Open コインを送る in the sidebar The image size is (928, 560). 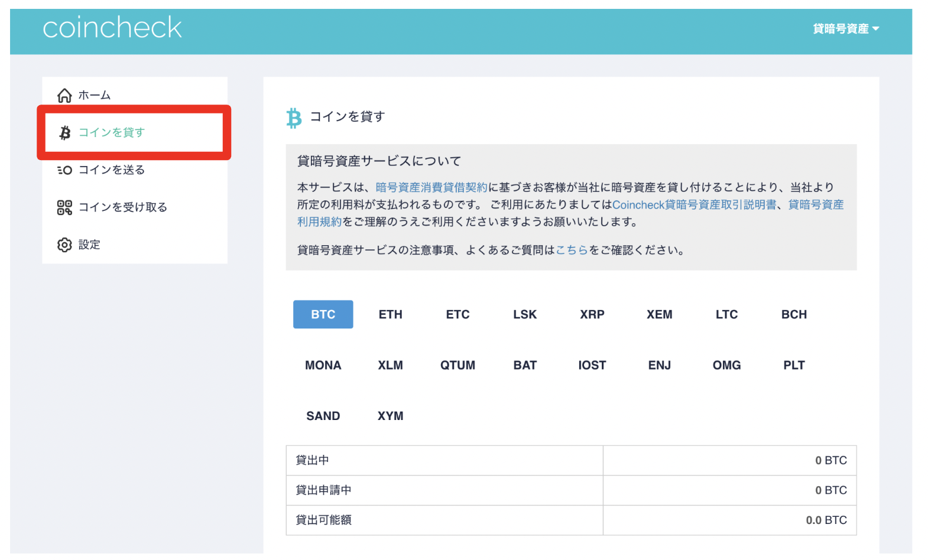pos(112,170)
